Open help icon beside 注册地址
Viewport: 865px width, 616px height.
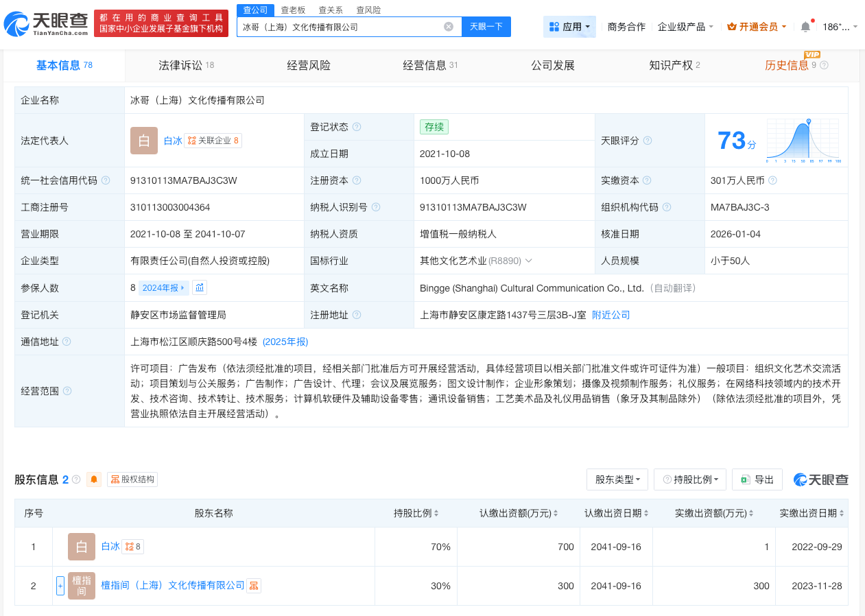[357, 315]
